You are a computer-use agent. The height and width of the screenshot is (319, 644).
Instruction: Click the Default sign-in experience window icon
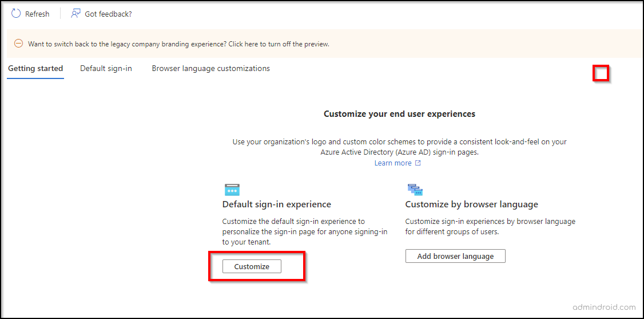tap(232, 190)
